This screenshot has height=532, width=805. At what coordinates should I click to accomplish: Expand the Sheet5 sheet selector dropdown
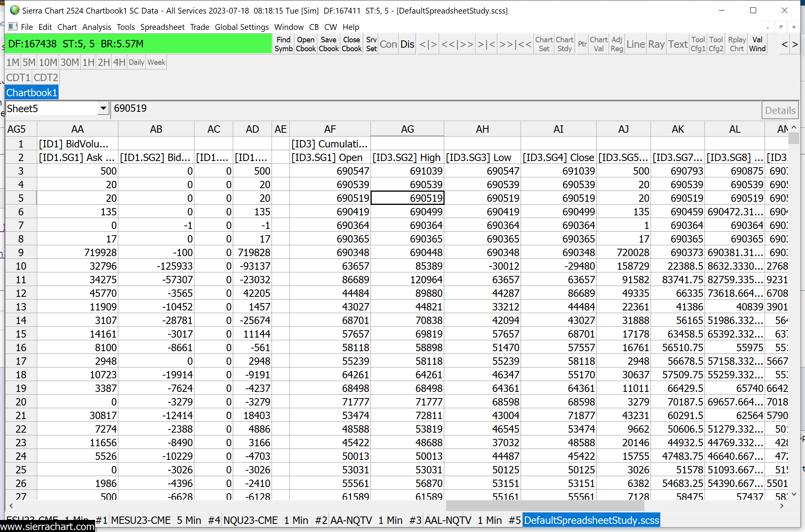[x=103, y=108]
